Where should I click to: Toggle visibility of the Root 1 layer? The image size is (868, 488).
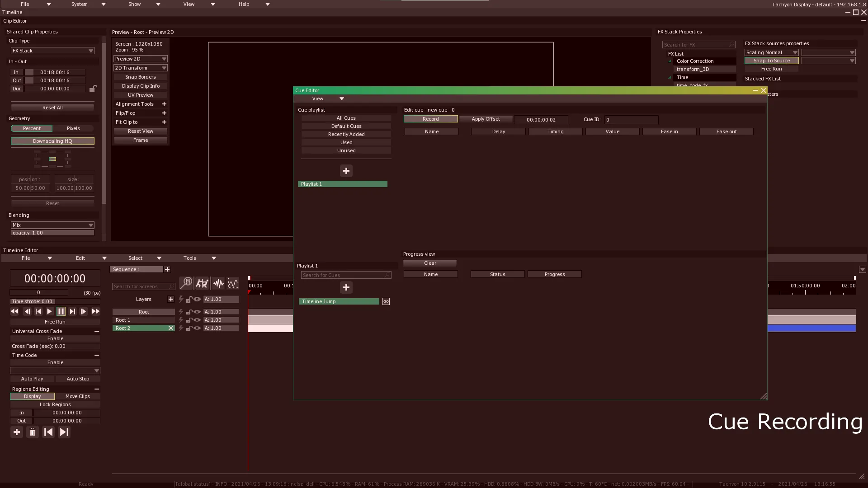click(x=197, y=320)
